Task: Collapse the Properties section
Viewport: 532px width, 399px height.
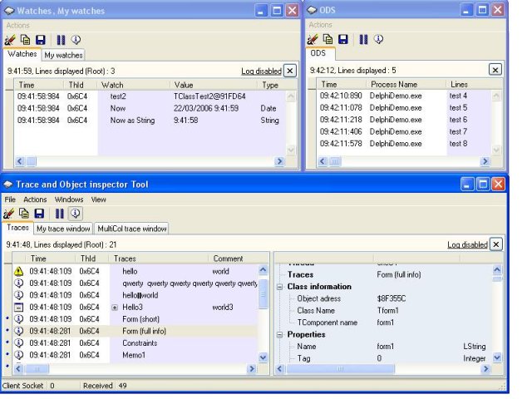Action: [280, 335]
